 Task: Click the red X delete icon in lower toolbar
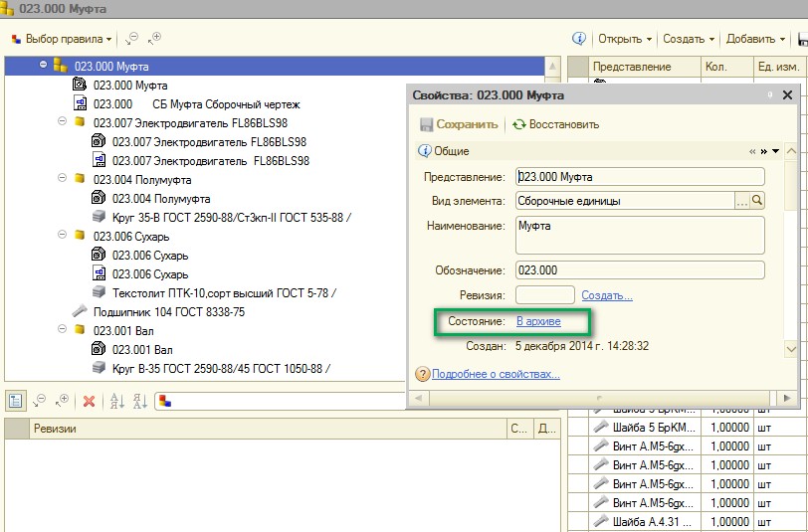pyautogui.click(x=89, y=401)
